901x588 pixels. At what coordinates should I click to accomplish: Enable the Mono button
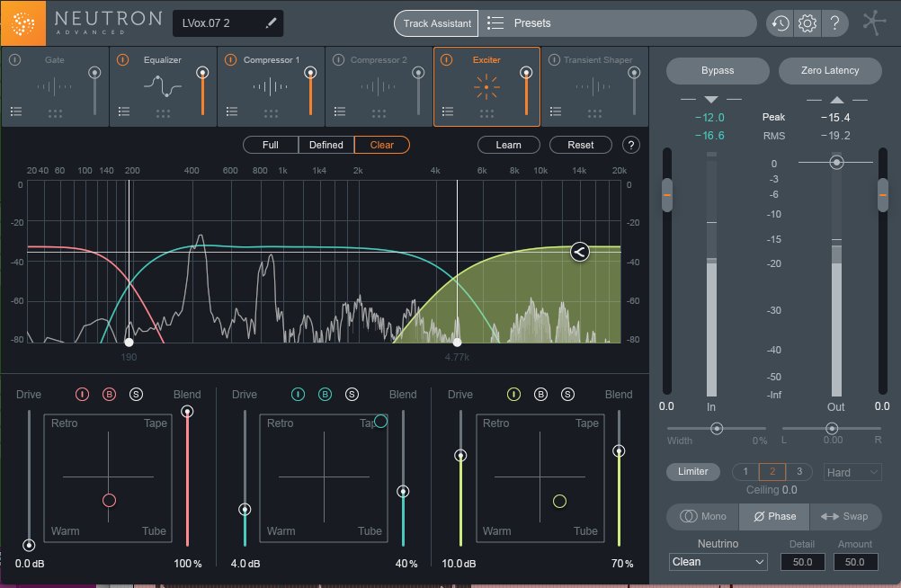[703, 516]
